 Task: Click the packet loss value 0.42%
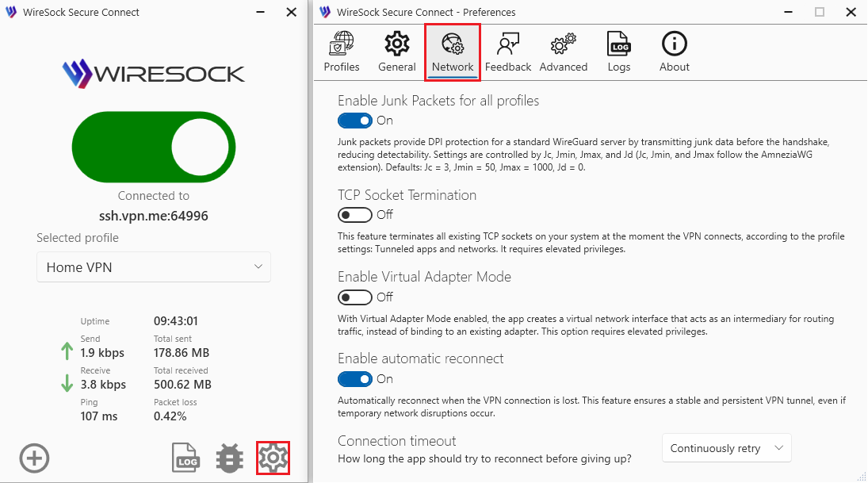(x=170, y=416)
